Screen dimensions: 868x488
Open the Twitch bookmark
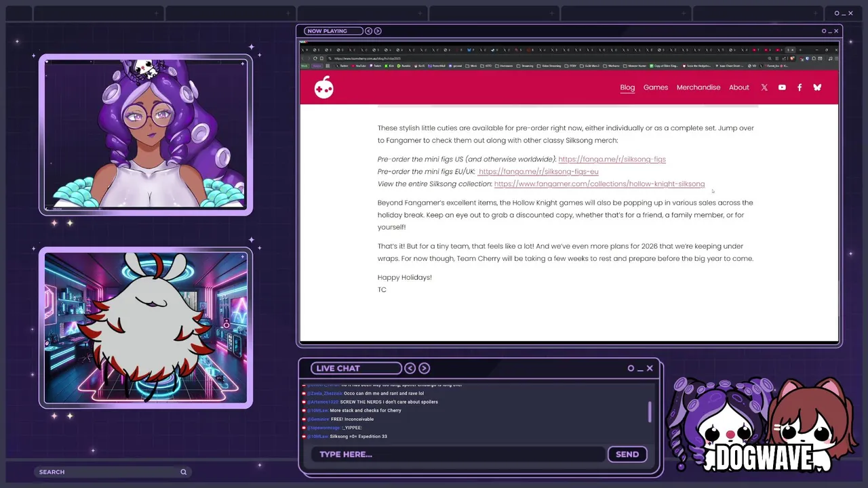(375, 66)
